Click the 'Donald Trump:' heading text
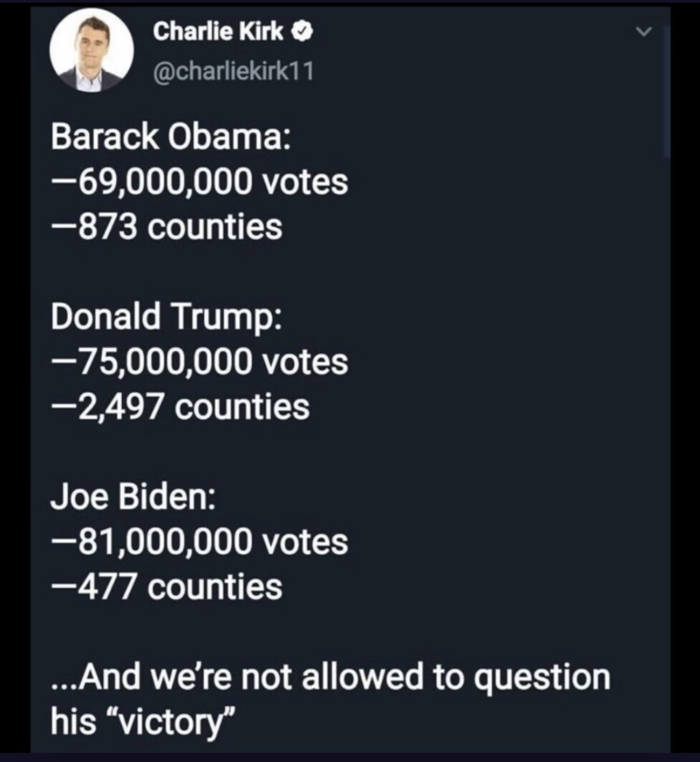 tap(167, 317)
